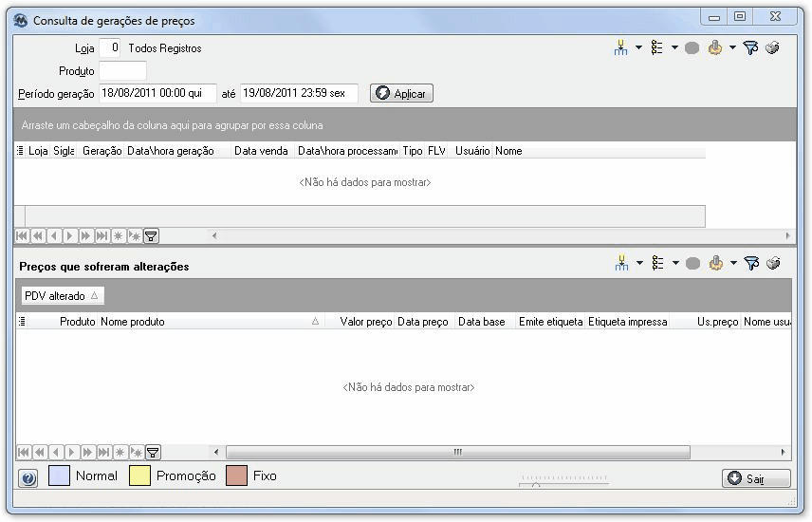Click the Fixo red color swatch
This screenshot has width=812, height=522.
[x=236, y=475]
